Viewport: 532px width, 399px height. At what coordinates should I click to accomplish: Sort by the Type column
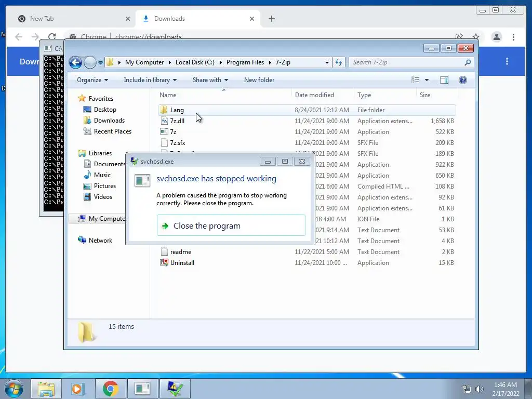click(x=364, y=95)
